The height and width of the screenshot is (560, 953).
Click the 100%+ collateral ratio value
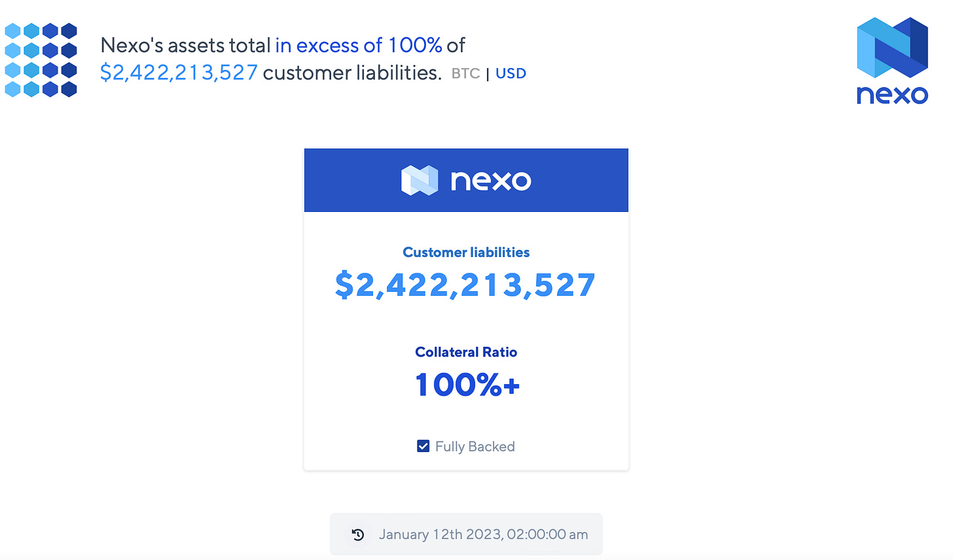click(467, 385)
